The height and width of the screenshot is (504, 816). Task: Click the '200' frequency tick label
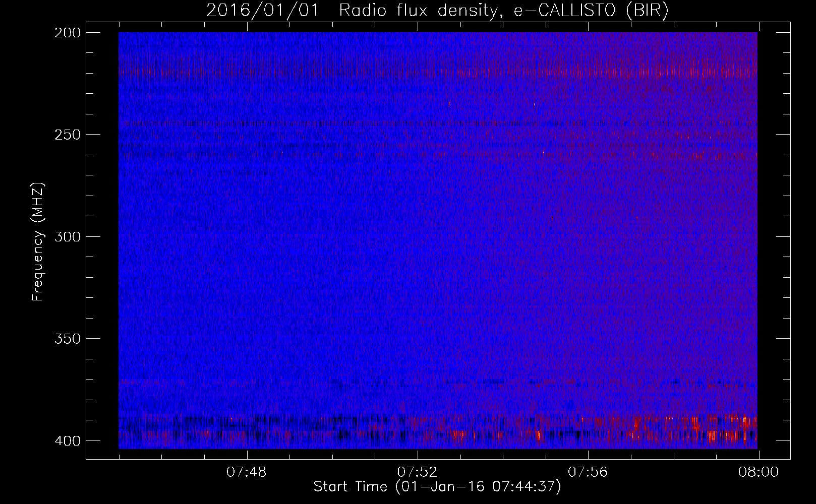point(68,33)
